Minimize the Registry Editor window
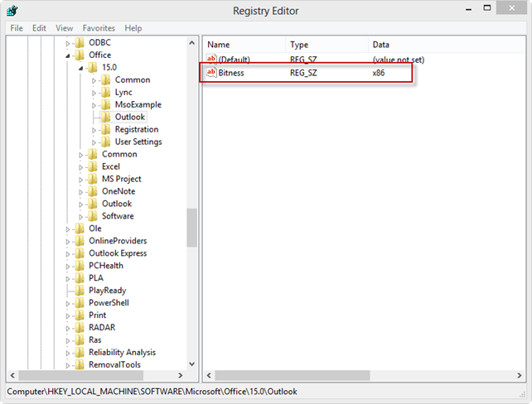 [x=468, y=9]
